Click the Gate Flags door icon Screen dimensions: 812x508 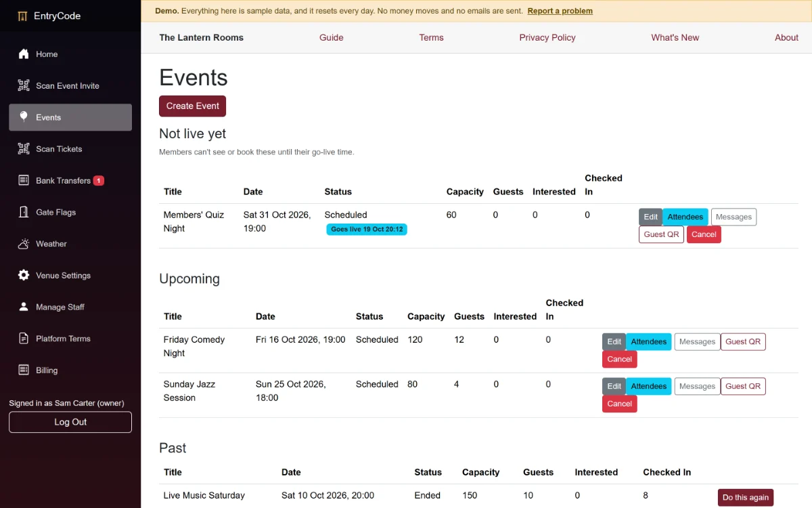point(24,212)
